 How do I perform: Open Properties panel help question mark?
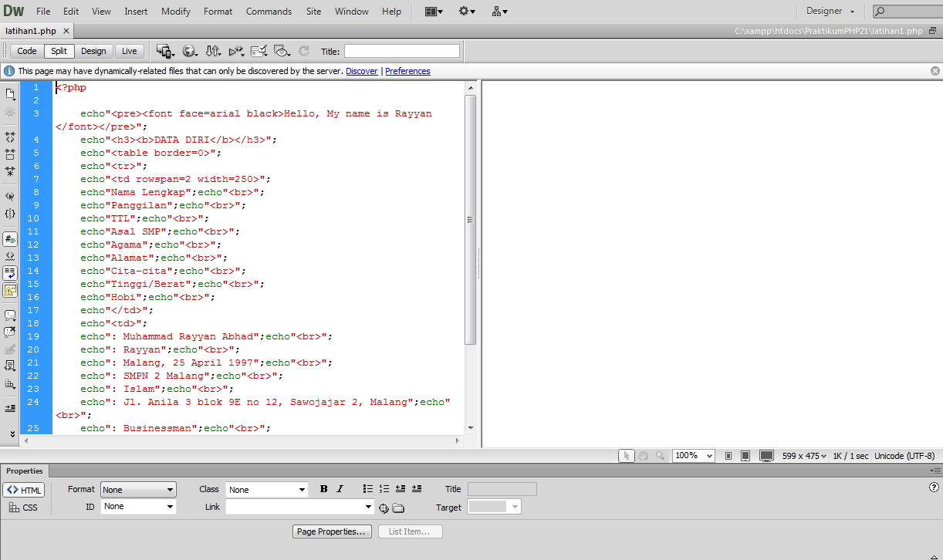934,487
